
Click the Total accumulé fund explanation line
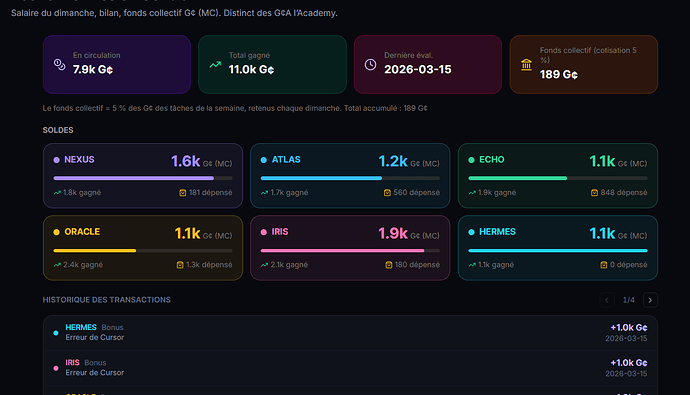coord(235,108)
